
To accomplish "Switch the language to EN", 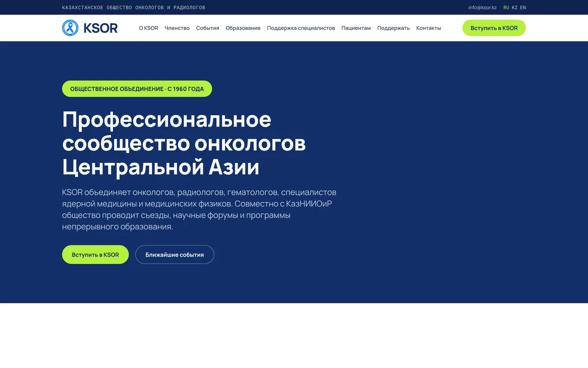I will [x=523, y=7].
